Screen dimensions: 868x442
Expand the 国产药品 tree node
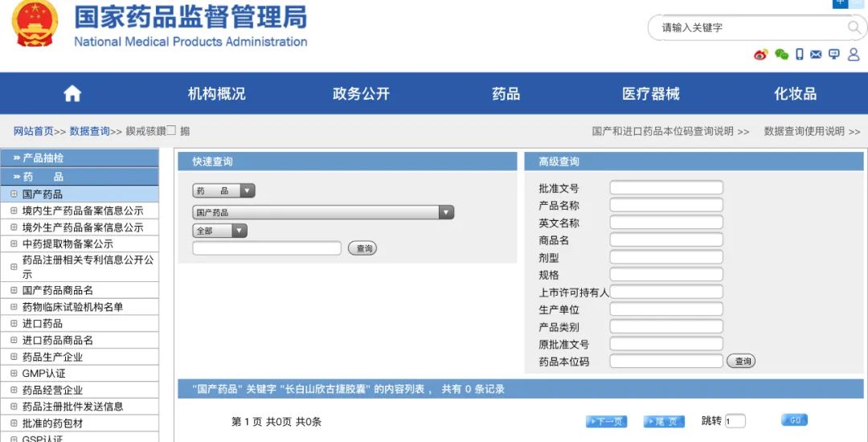point(14,194)
